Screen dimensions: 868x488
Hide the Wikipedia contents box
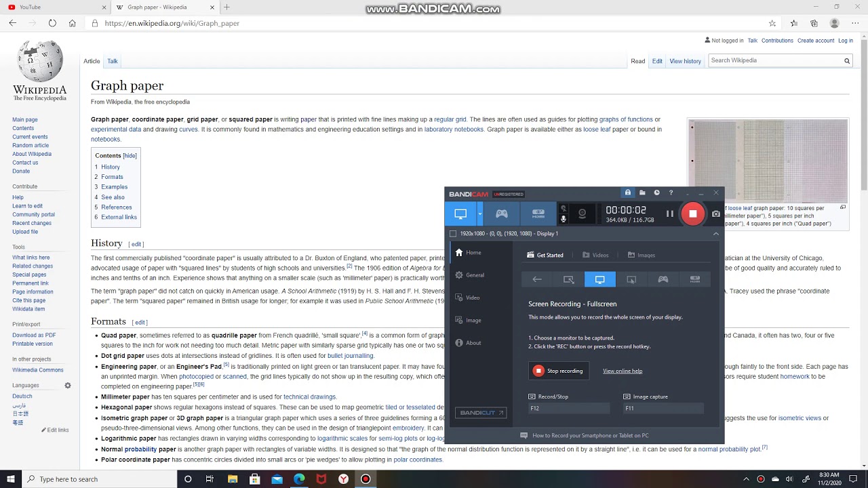[x=130, y=155]
